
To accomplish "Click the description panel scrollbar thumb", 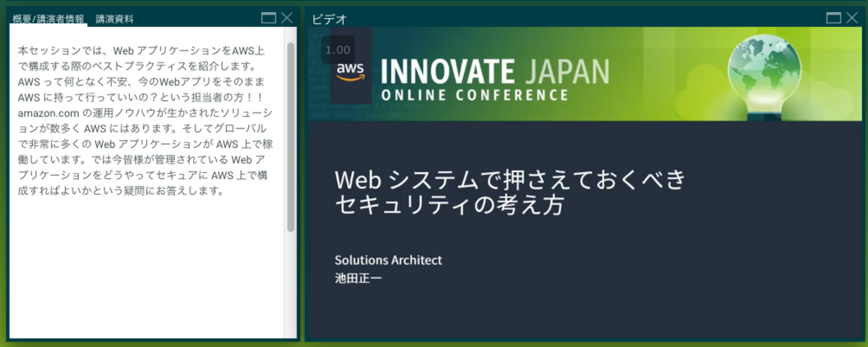I will tap(290, 137).
